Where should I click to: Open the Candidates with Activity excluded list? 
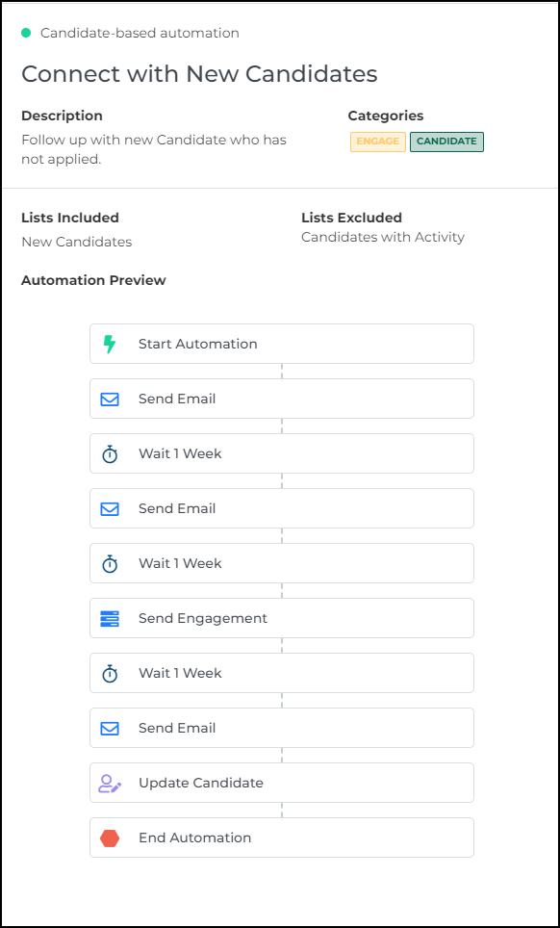[383, 238]
